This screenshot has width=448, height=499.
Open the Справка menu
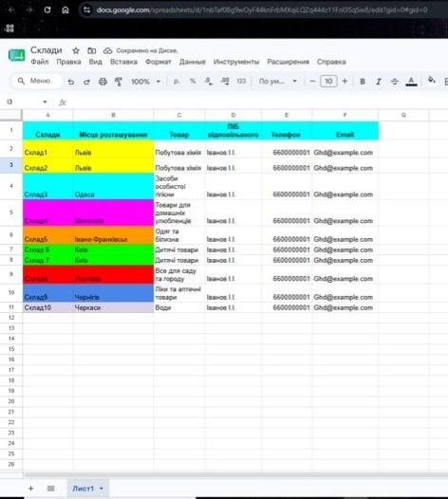click(331, 62)
